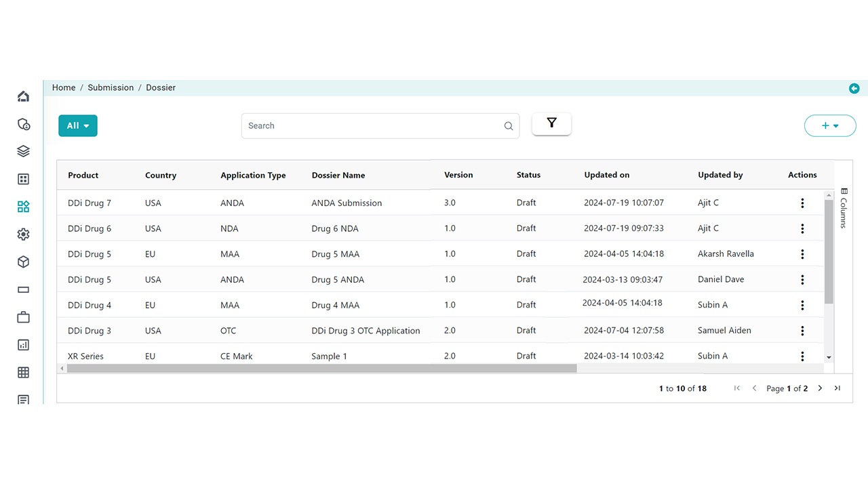The height and width of the screenshot is (488, 868).
Task: Click the home icon in the sidebar
Action: click(x=23, y=96)
